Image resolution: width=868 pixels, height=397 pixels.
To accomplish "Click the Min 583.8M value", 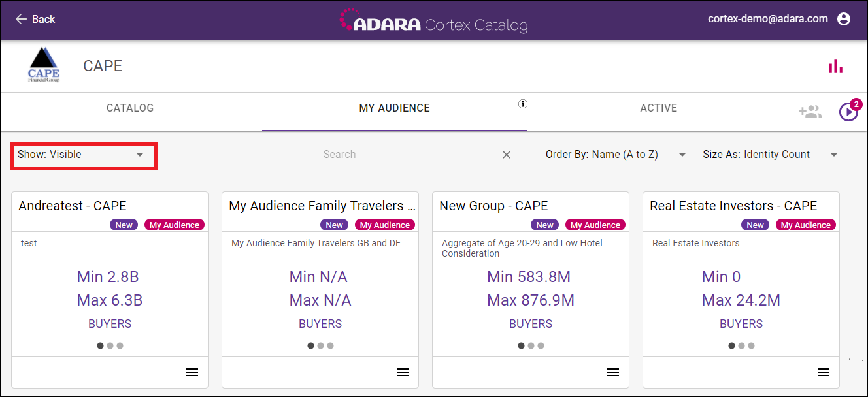I will pyautogui.click(x=529, y=277).
